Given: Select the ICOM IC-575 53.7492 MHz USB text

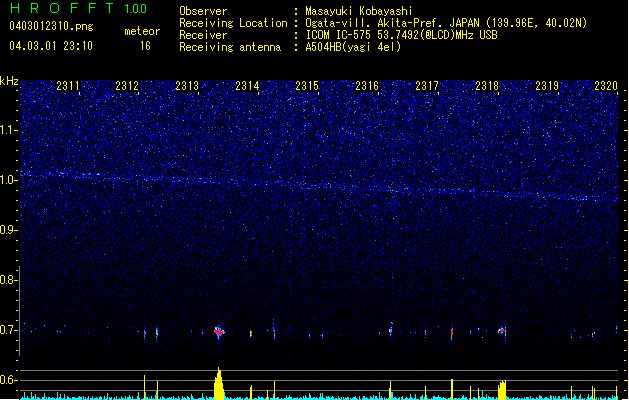Looking at the screenshot, I should pyautogui.click(x=401, y=35).
